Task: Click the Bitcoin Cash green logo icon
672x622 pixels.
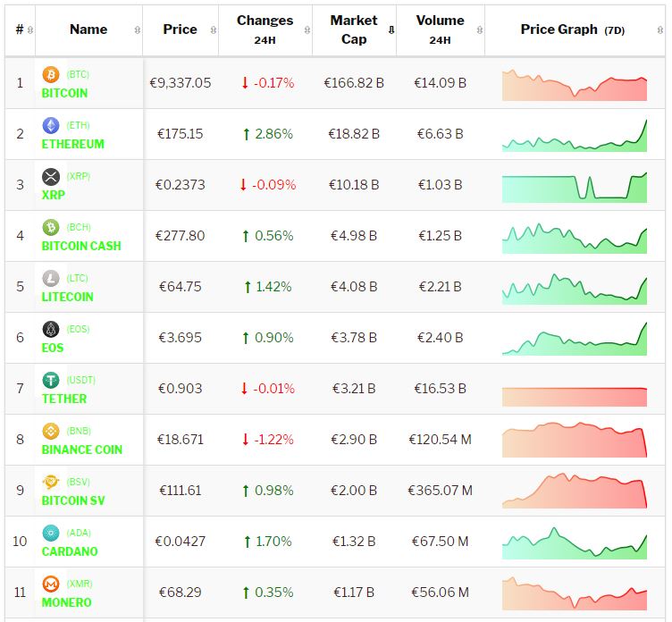Action: pyautogui.click(x=51, y=228)
